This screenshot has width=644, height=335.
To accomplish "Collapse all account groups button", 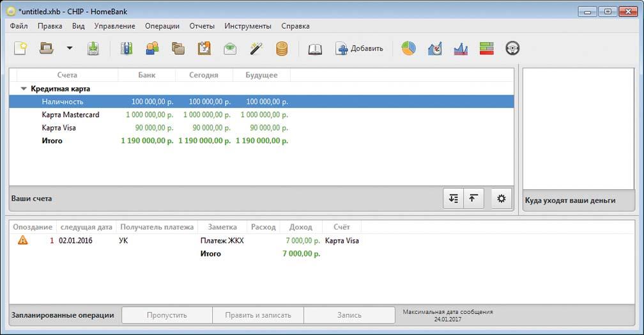I will 473,199.
